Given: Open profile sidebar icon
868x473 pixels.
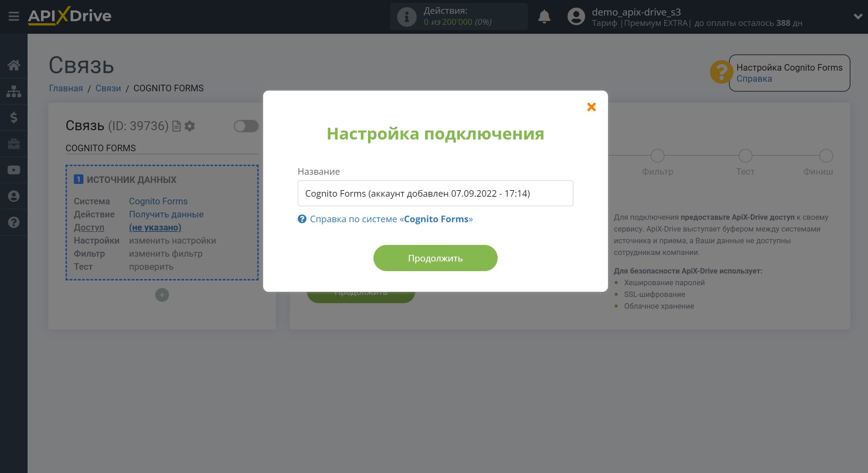Looking at the screenshot, I should coord(14,196).
